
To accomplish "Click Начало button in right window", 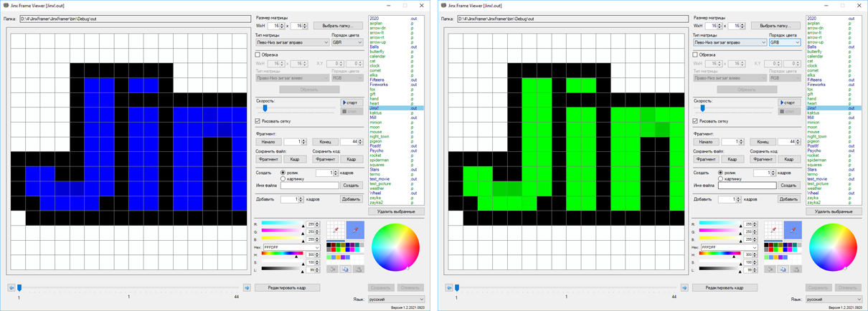I will point(706,142).
